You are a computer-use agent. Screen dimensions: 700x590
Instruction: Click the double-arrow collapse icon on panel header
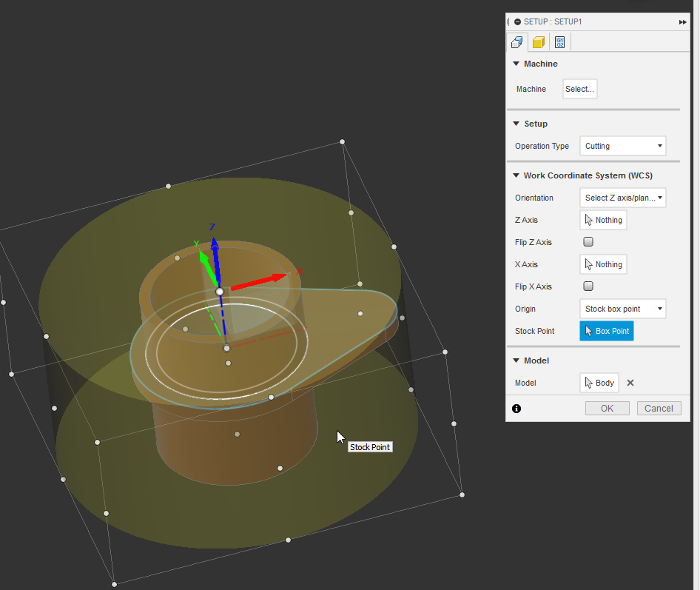[682, 21]
